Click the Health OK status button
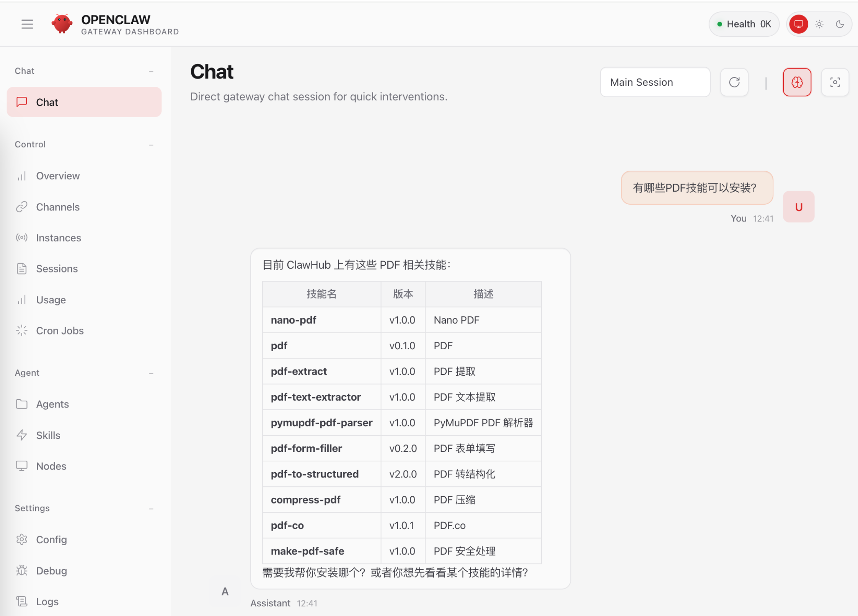 744,24
